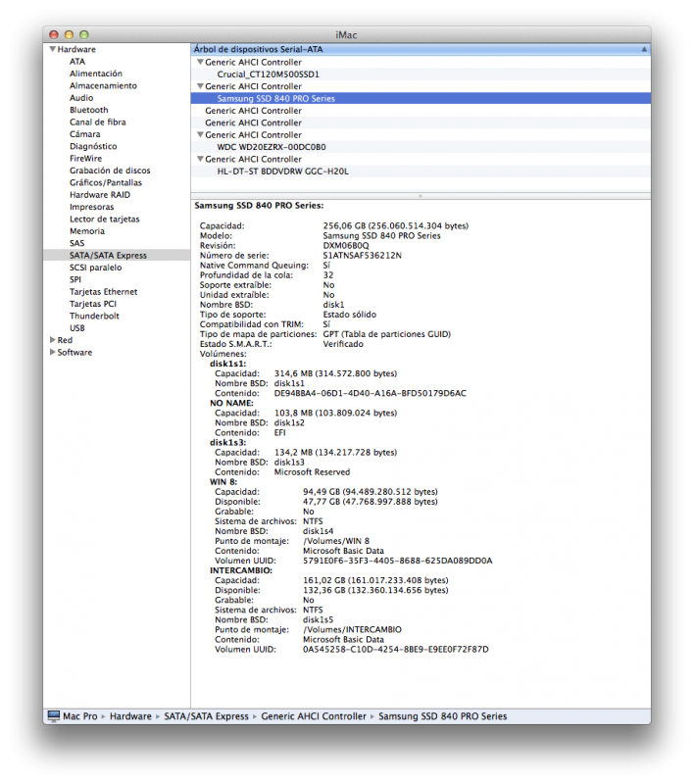Open Bluetooth in the sidebar
This screenshot has width=694, height=784.
[88, 110]
